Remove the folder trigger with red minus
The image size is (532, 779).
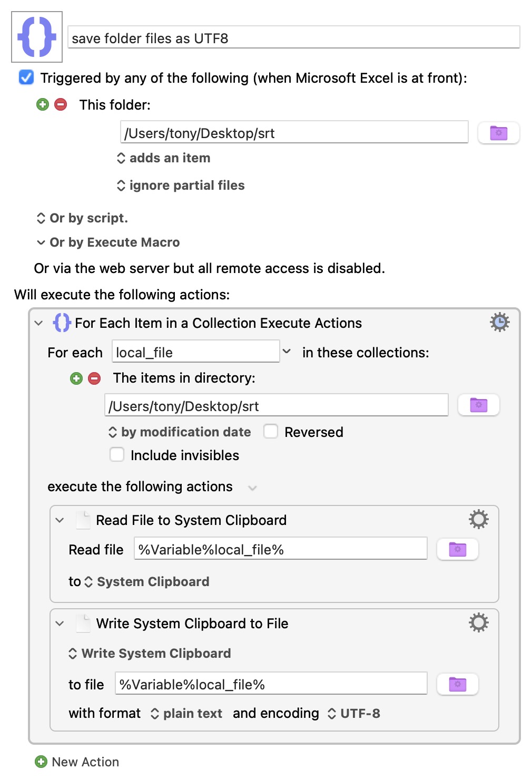tap(61, 104)
